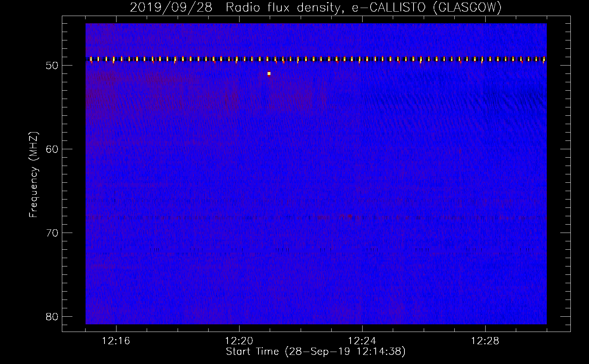The image size is (589, 364).
Task: Click the 70 frequency tick label
Action: (x=52, y=233)
